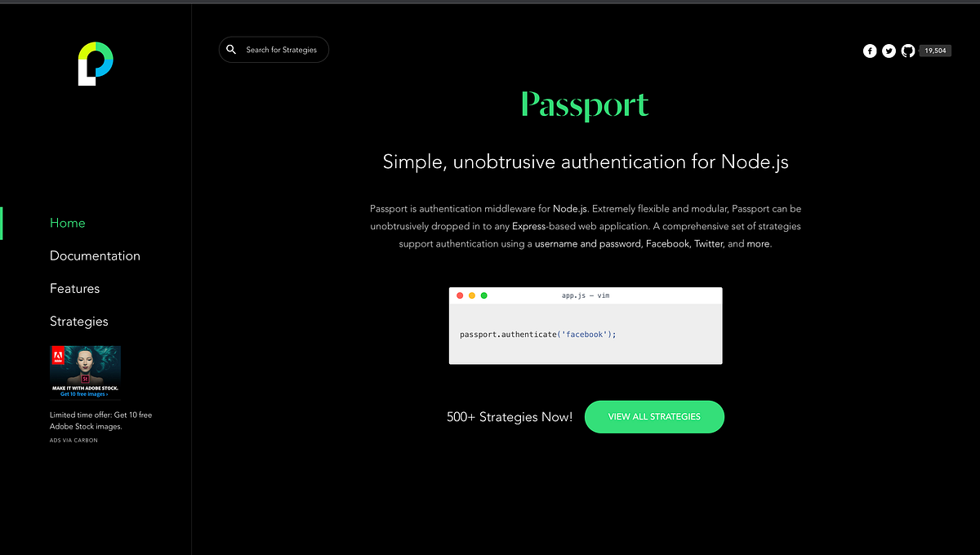Click the yellow dot on the app.js window
Viewport: 980px width, 555px height.
(x=472, y=295)
